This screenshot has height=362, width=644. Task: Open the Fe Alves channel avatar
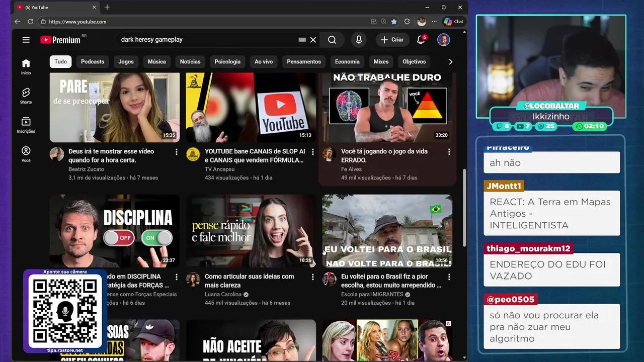coord(329,154)
